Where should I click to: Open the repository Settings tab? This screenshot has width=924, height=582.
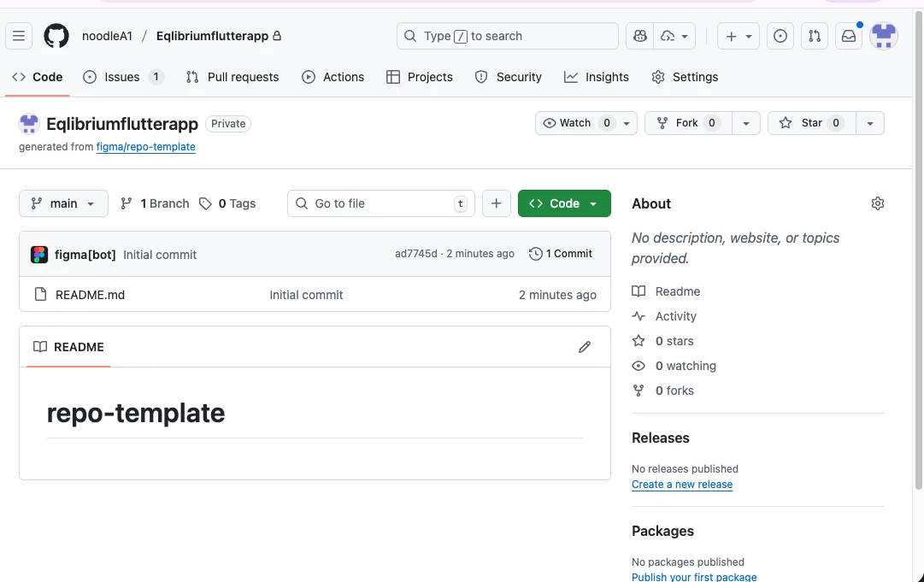[685, 77]
